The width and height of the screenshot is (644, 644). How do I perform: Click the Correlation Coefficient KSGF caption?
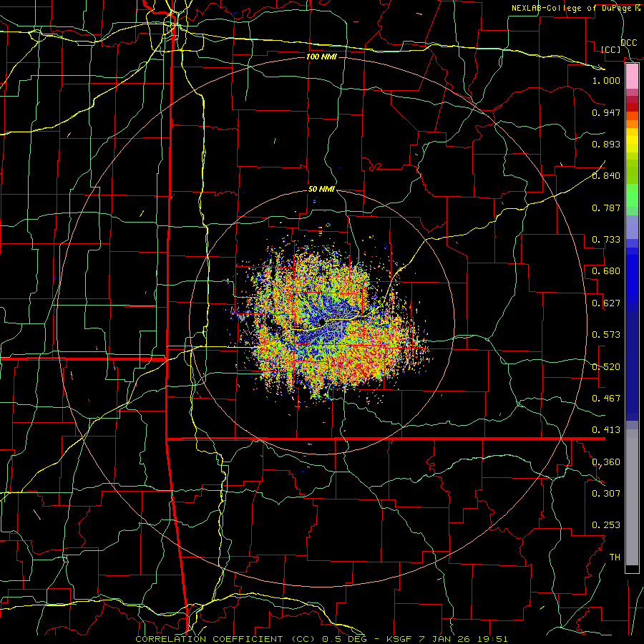point(321,639)
